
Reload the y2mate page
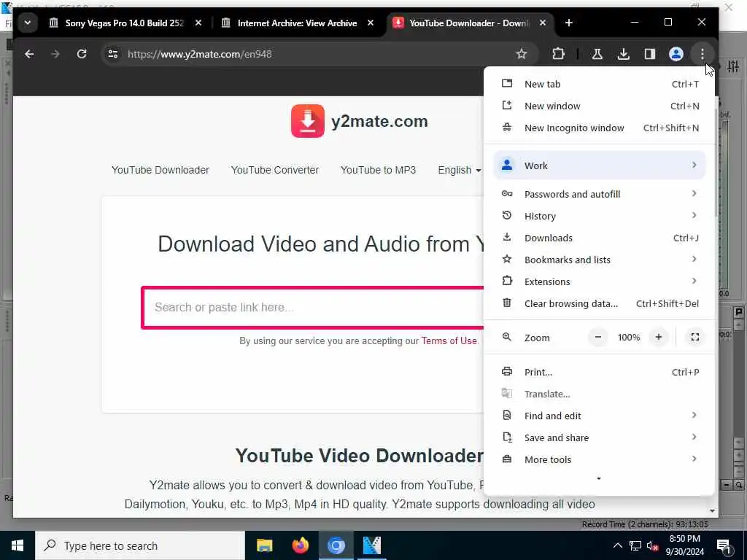click(x=82, y=54)
